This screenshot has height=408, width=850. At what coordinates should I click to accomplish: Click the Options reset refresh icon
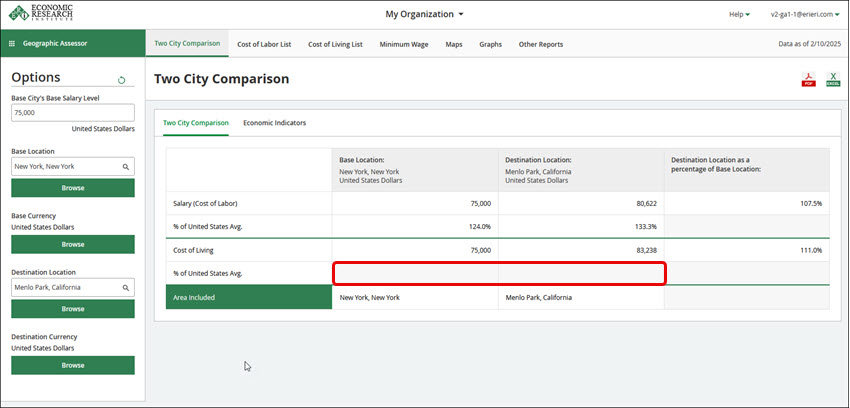(121, 80)
